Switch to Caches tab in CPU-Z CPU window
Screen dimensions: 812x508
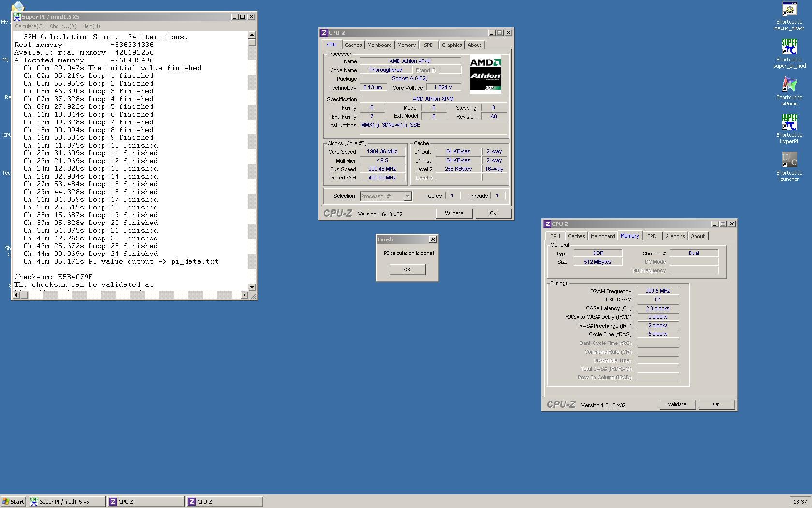click(x=353, y=45)
